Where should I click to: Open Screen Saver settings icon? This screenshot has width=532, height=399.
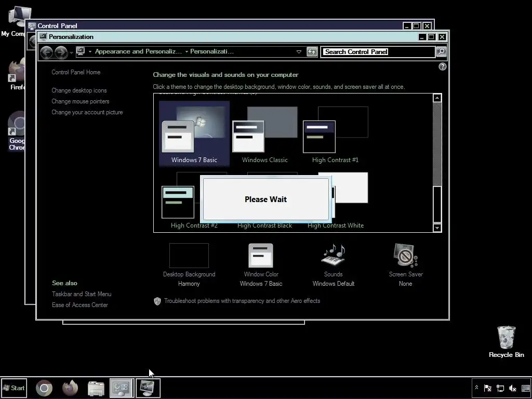(x=406, y=256)
